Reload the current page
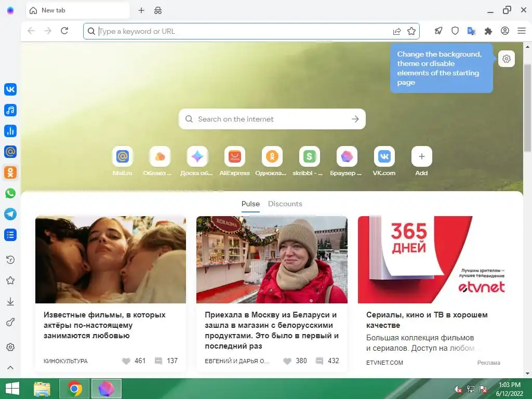 [64, 31]
